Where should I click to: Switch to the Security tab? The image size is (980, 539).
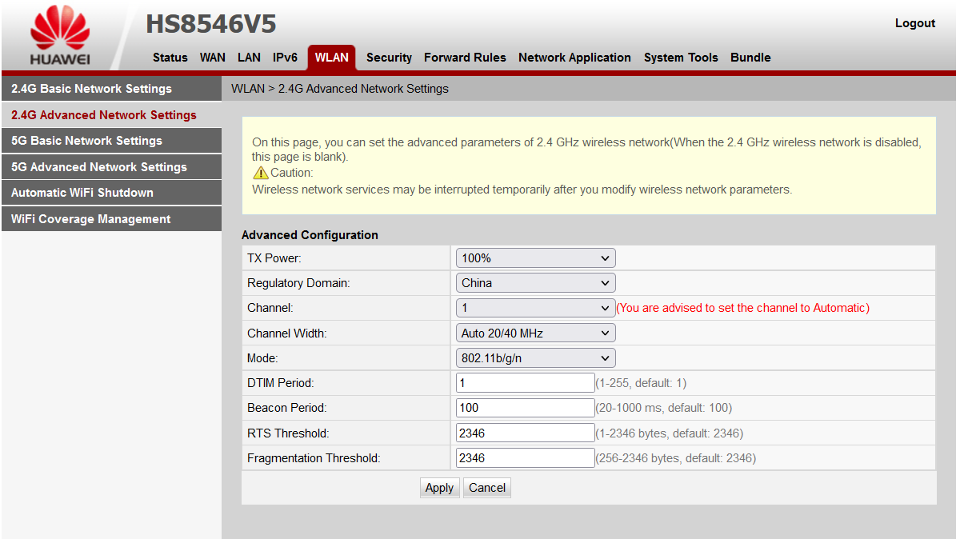pyautogui.click(x=389, y=57)
